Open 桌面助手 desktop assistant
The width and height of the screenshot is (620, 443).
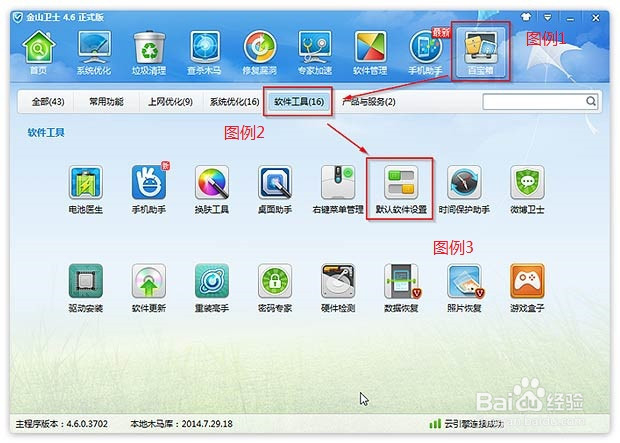coord(275,189)
